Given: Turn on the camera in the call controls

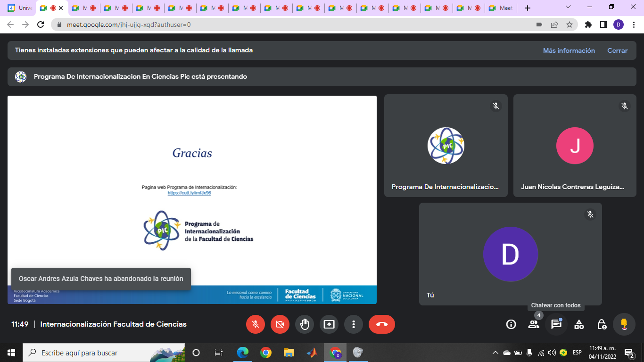Looking at the screenshot, I should 280,324.
